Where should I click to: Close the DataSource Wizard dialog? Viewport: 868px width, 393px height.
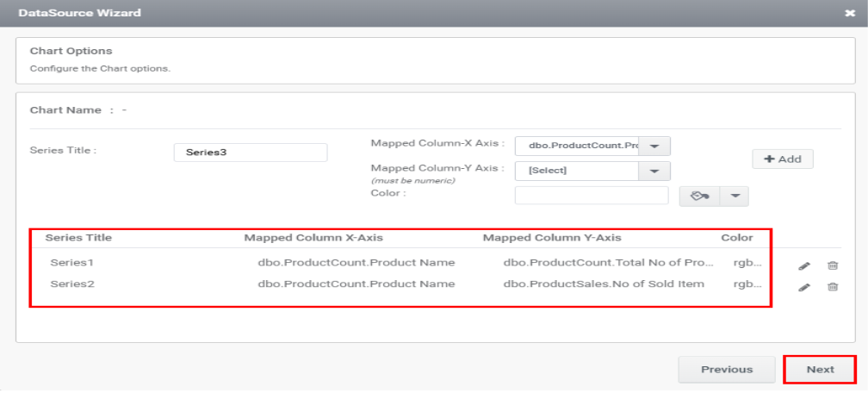(850, 13)
